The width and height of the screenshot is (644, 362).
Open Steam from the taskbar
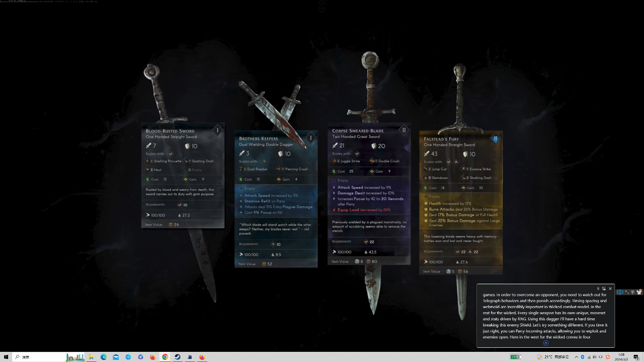coord(177,357)
